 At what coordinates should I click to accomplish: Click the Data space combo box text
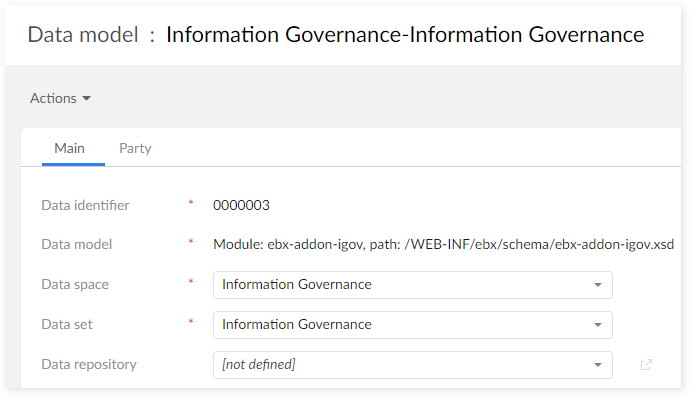297,284
